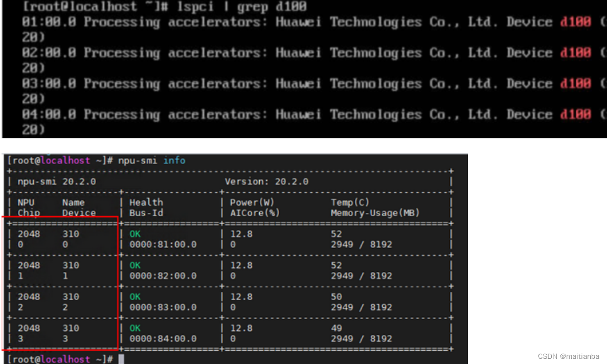This screenshot has height=364, width=607.
Task: Click '2949 / 8192' in the 0000:81:00.0 row
Action: click(x=361, y=244)
